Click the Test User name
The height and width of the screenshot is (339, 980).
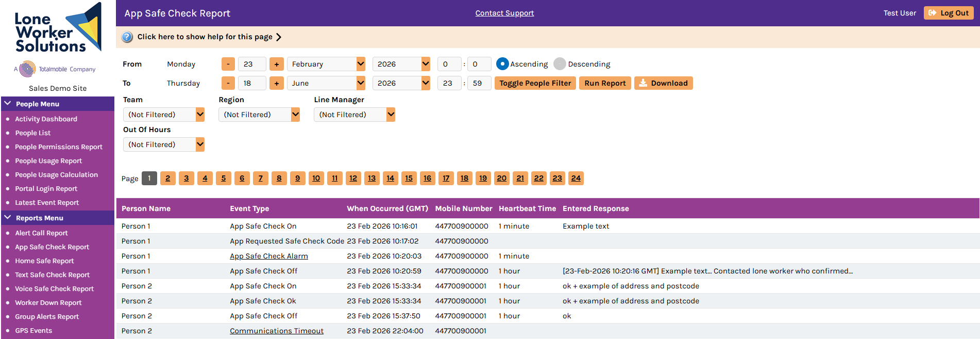click(x=900, y=13)
